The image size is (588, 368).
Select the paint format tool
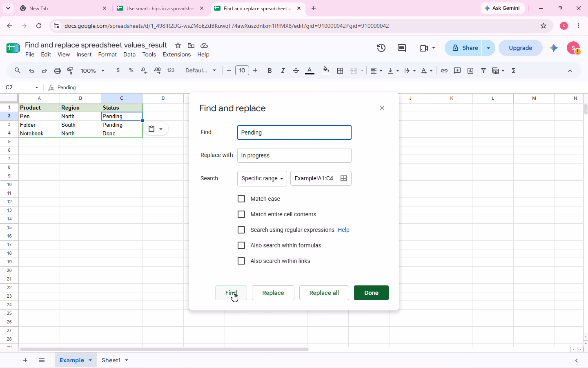point(70,71)
